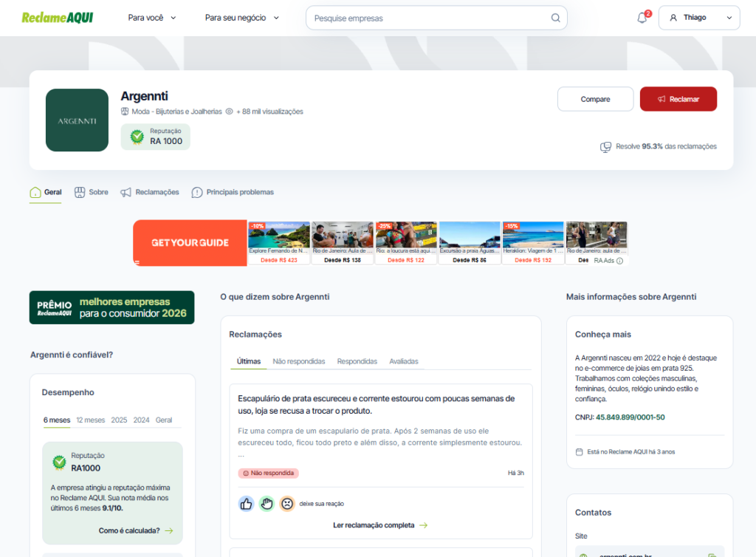Select the 2024 performance period
Image resolution: width=756 pixels, height=557 pixels.
[141, 420]
